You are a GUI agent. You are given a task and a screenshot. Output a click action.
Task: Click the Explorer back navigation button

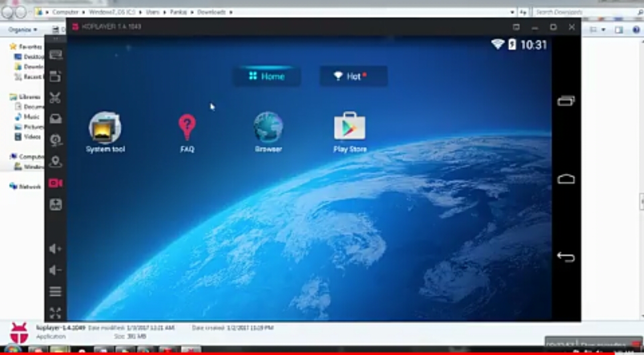8,12
